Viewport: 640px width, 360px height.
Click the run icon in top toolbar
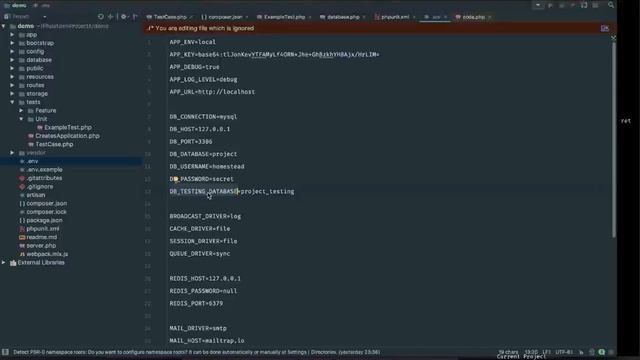pos(550,5)
